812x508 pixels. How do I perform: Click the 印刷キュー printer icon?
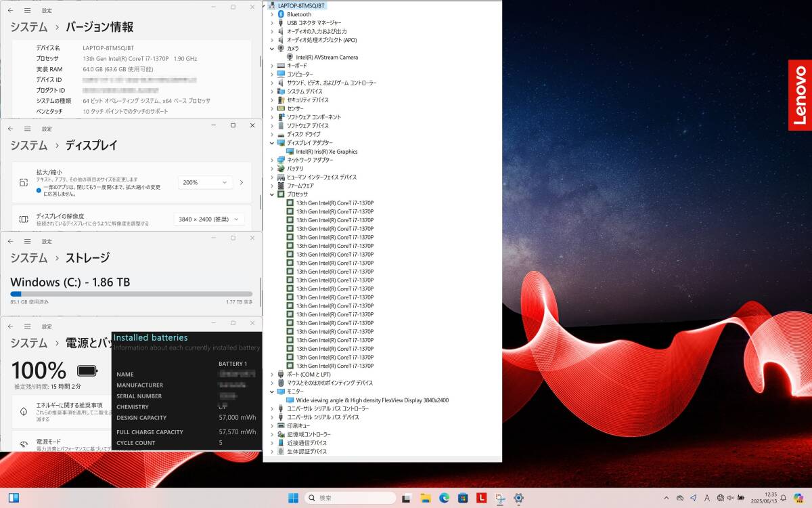click(281, 426)
